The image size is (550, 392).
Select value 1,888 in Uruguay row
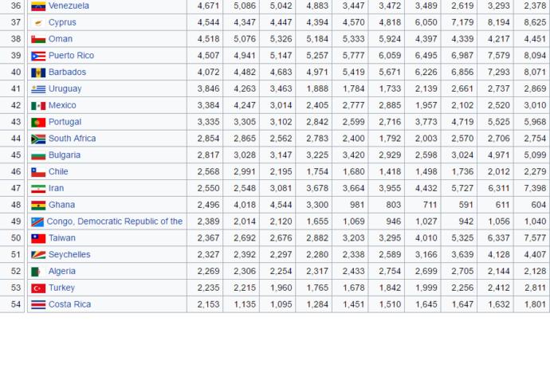(317, 88)
